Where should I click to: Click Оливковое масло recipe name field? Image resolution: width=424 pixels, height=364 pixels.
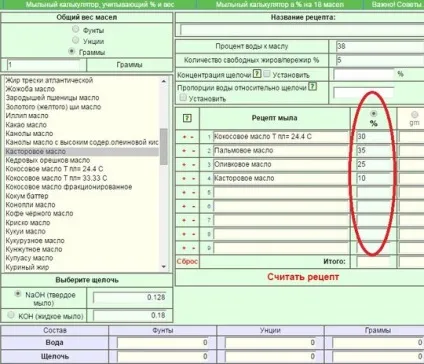tap(281, 165)
